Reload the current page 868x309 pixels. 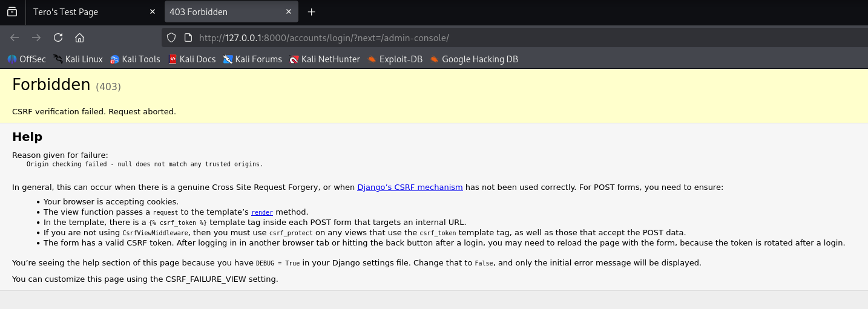pos(58,37)
